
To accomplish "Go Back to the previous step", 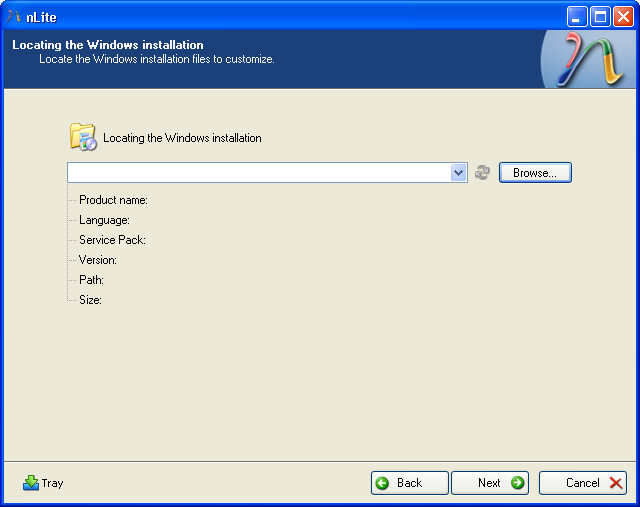I will point(409,483).
